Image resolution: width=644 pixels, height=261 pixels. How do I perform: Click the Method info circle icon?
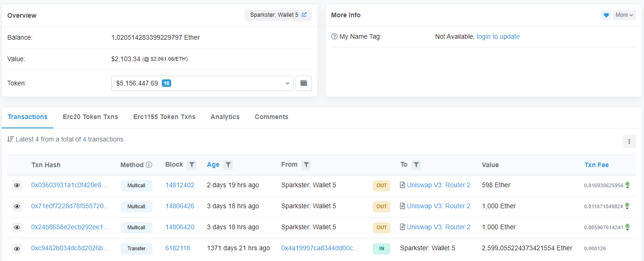149,165
